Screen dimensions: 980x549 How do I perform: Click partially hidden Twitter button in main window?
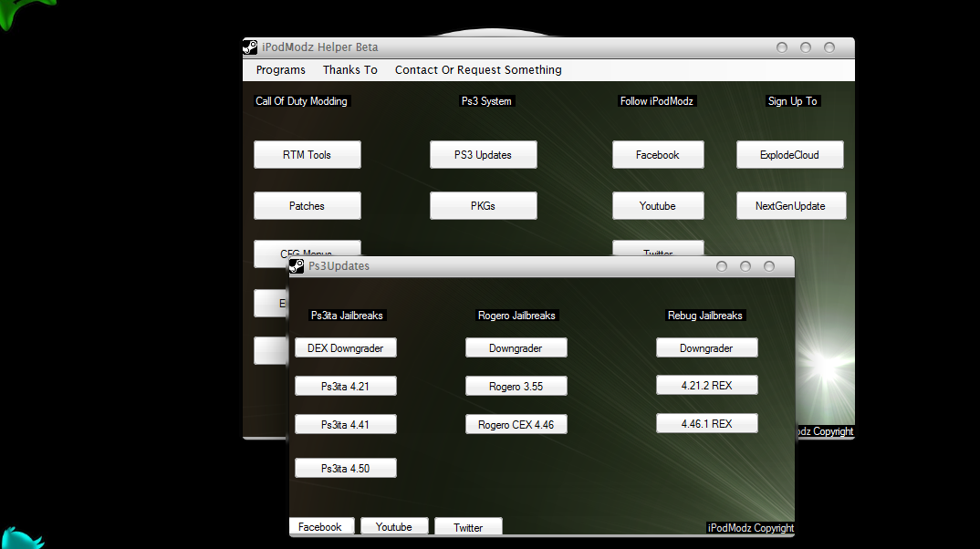(658, 249)
